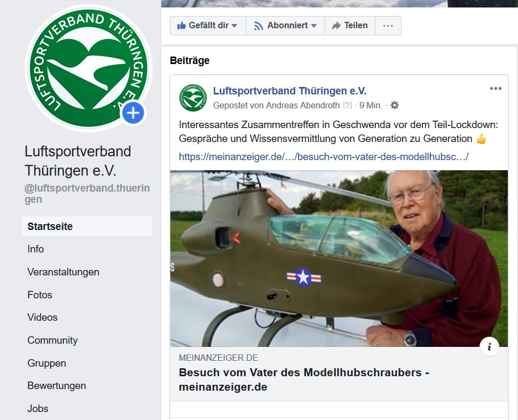Click the blue plus icon on profile picture

click(x=133, y=113)
